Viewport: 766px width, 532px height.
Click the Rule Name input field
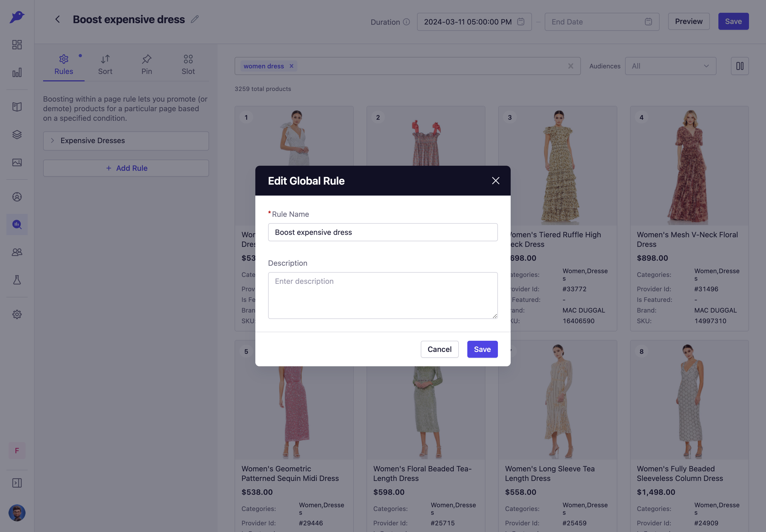(x=383, y=232)
